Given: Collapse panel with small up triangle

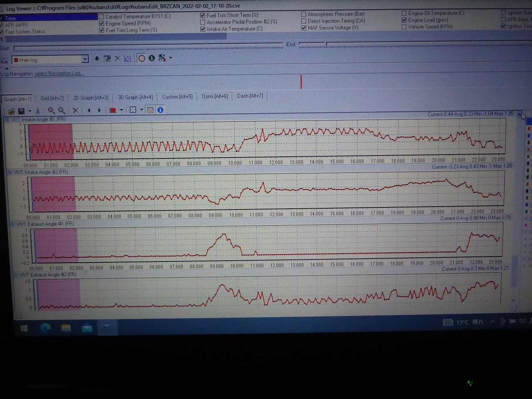Looking at the screenshot, I should [x=6, y=68].
